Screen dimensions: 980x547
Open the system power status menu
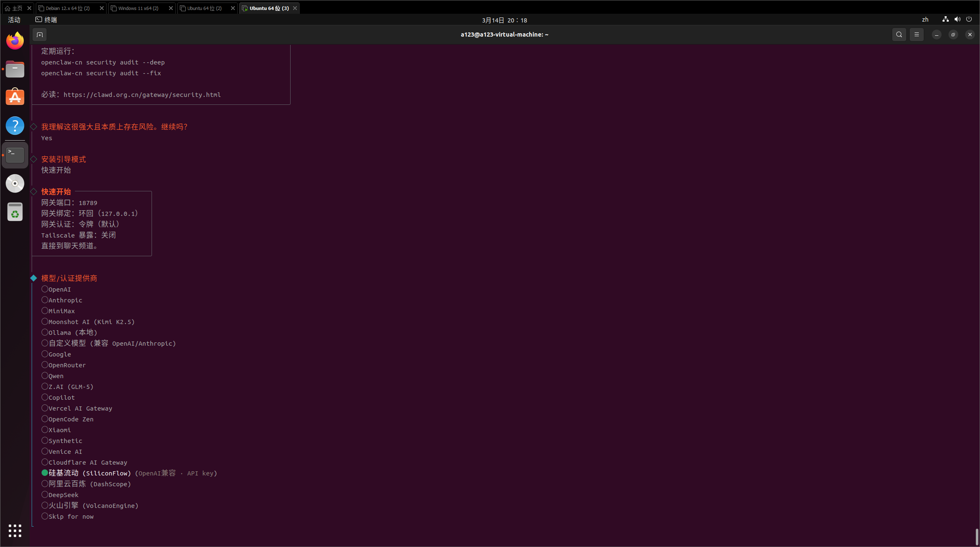pyautogui.click(x=969, y=20)
